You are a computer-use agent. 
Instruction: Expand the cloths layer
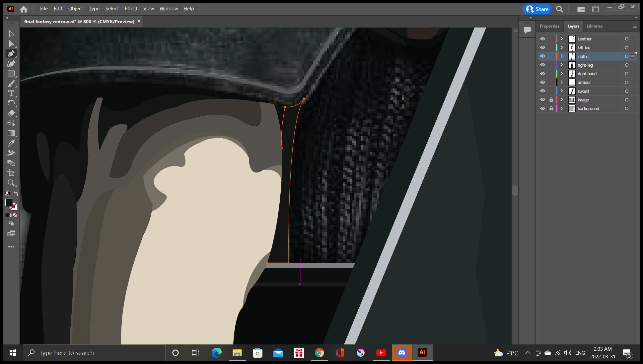561,56
